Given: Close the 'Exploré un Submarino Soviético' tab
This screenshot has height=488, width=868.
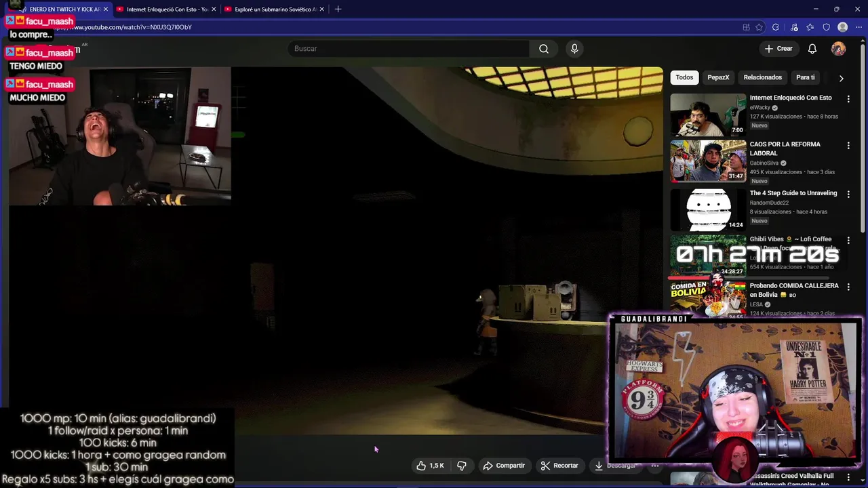Looking at the screenshot, I should pos(321,9).
